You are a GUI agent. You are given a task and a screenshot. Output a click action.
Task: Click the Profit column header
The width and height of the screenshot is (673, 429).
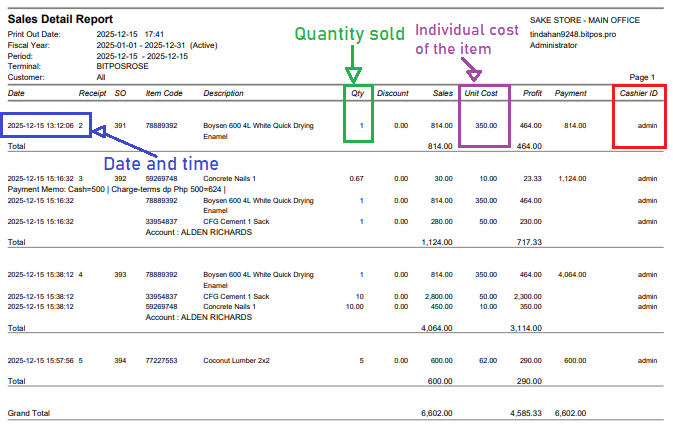click(532, 93)
